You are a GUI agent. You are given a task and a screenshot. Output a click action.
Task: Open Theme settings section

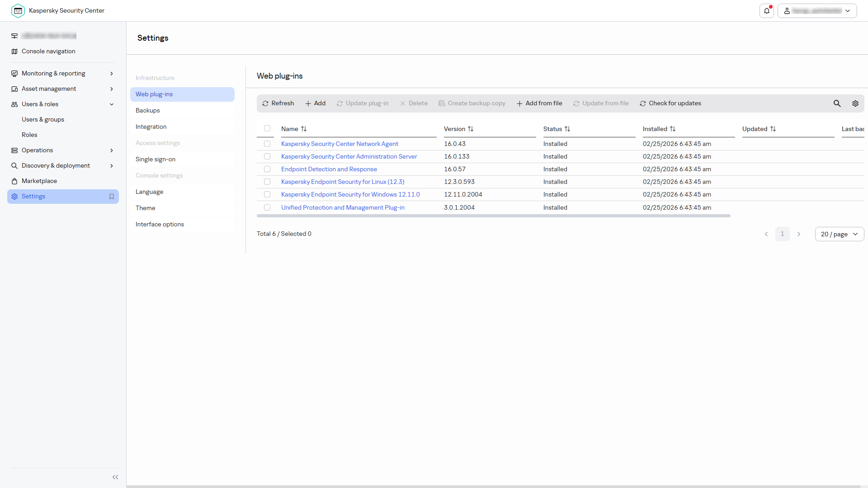coord(182,208)
